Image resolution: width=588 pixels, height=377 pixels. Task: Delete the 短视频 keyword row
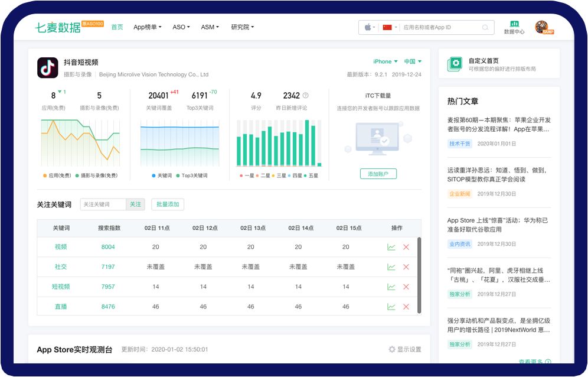click(x=406, y=287)
